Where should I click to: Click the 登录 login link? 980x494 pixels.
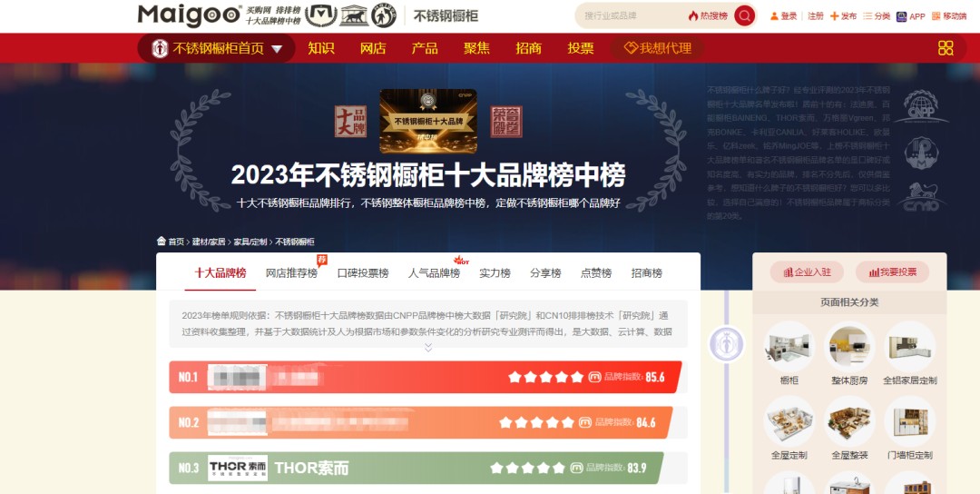click(x=784, y=16)
